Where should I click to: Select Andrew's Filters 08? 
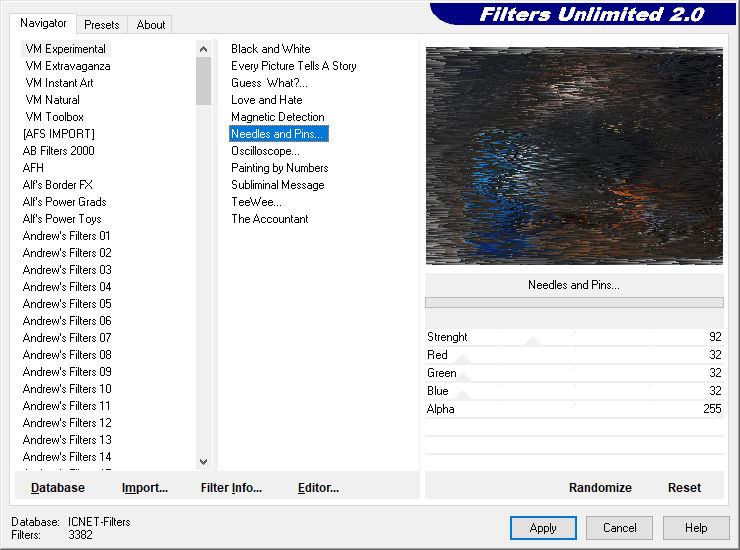tap(67, 355)
